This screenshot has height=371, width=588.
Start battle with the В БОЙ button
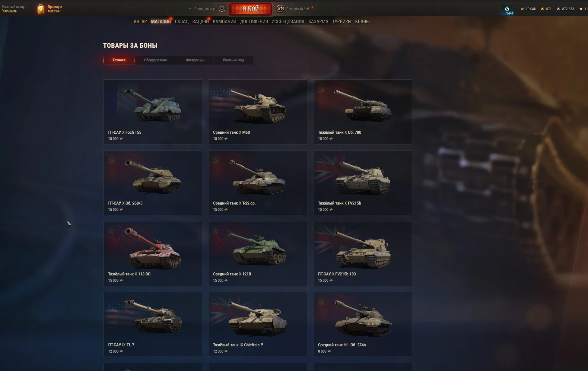[x=251, y=9]
